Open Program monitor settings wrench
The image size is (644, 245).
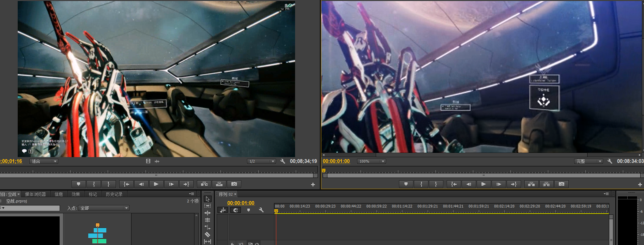610,161
